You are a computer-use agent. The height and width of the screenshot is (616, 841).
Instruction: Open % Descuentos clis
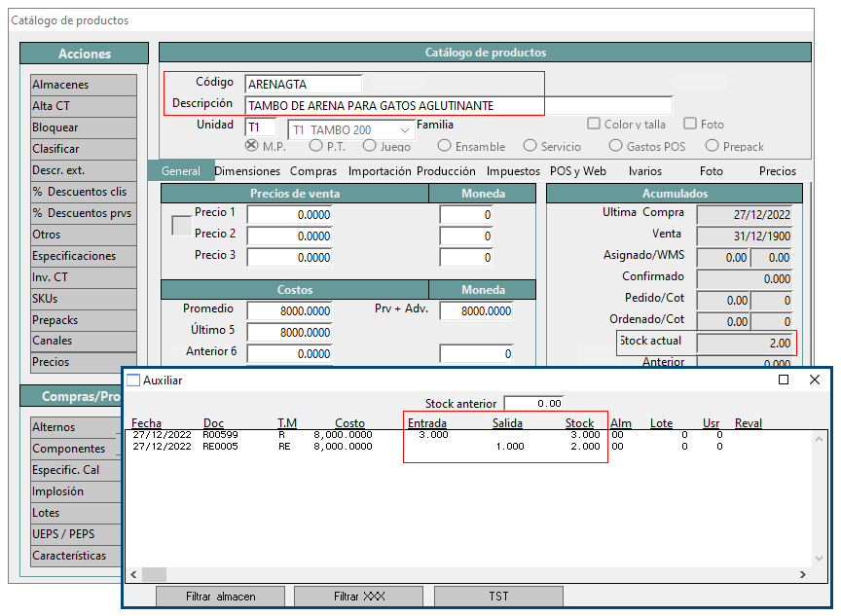(x=84, y=192)
